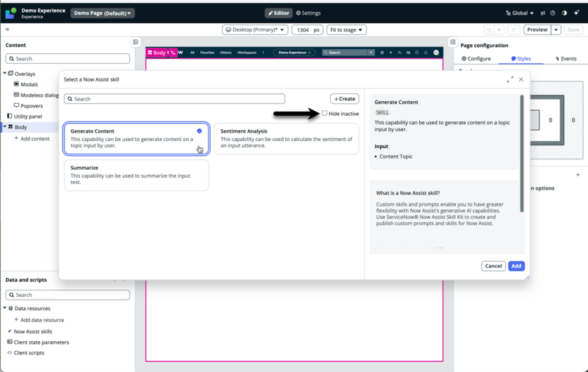Click the blue selected checkmark on Generate Content

[x=199, y=131]
